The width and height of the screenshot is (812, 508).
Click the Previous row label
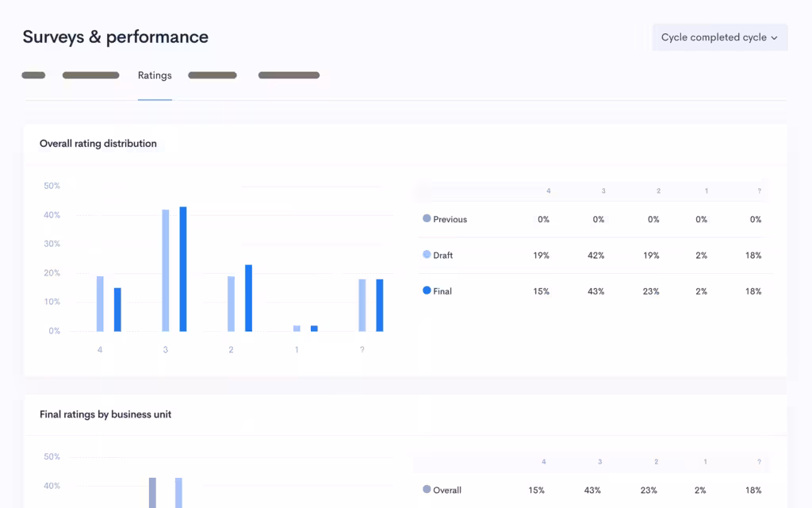point(450,219)
